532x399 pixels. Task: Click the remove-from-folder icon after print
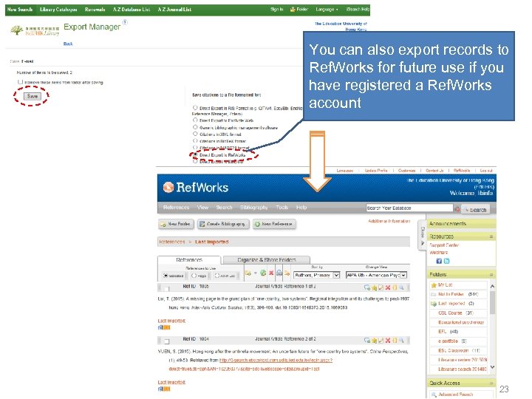coord(287,273)
